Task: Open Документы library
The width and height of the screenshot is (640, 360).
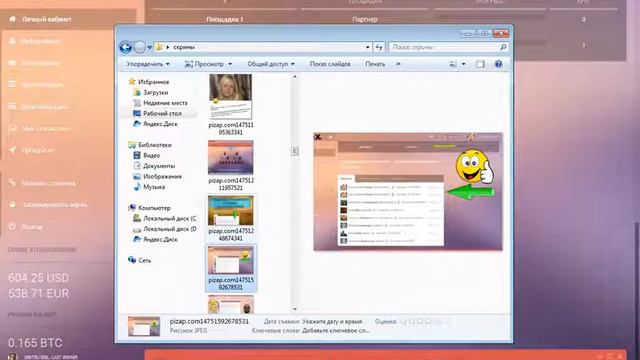Action: point(159,166)
